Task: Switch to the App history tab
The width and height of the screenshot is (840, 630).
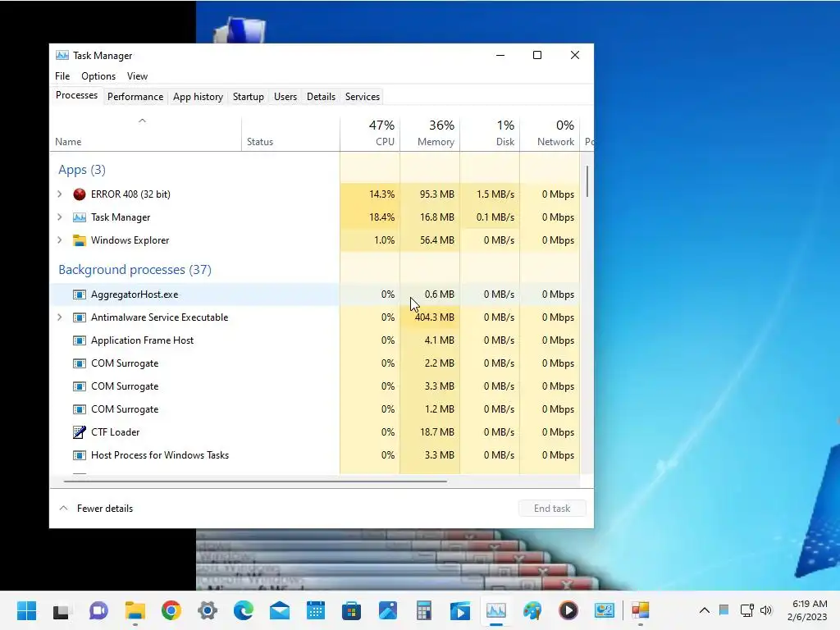Action: [198, 97]
